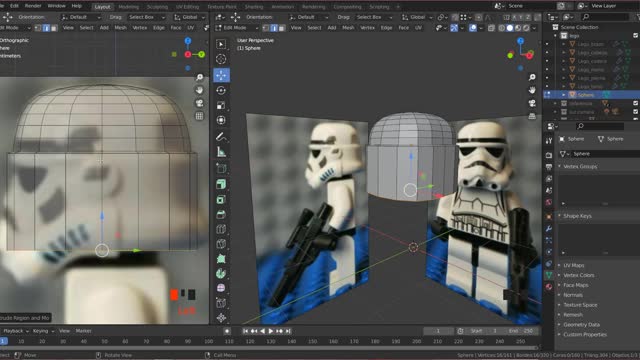Select the Measure tool
The image size is (640, 360).
[x=221, y=152]
